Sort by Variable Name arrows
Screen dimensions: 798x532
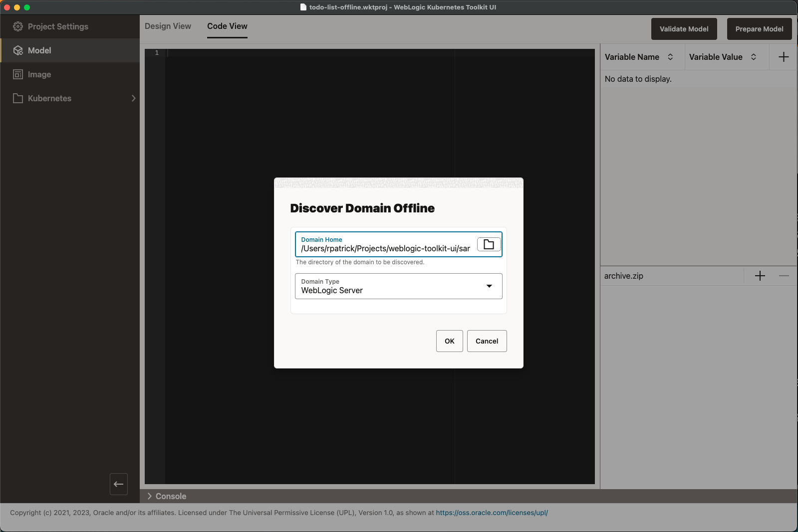tap(670, 57)
